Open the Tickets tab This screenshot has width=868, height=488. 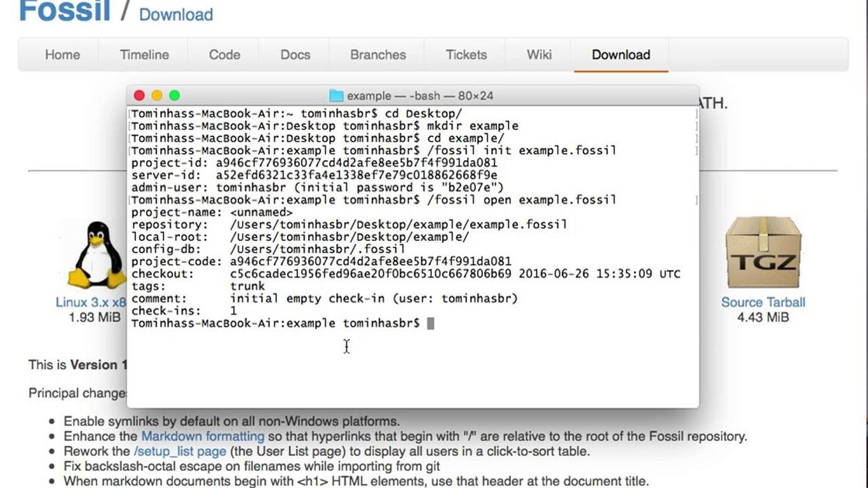coord(465,55)
